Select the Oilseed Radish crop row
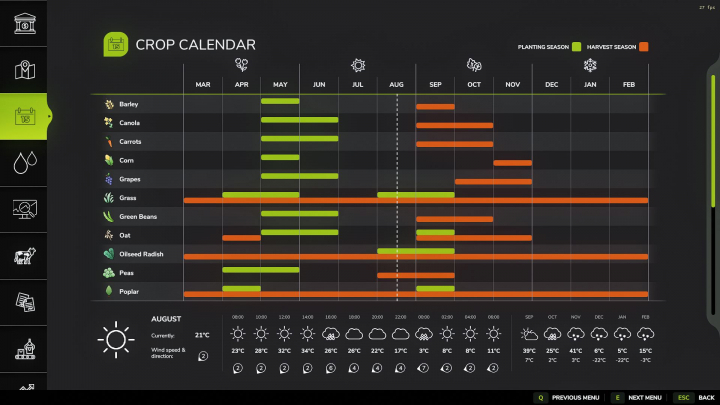Image resolution: width=720 pixels, height=405 pixels. pos(140,254)
